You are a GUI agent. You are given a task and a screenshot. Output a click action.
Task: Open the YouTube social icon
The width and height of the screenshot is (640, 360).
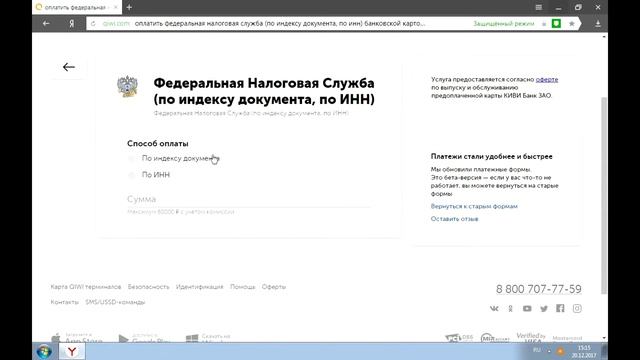click(527, 309)
